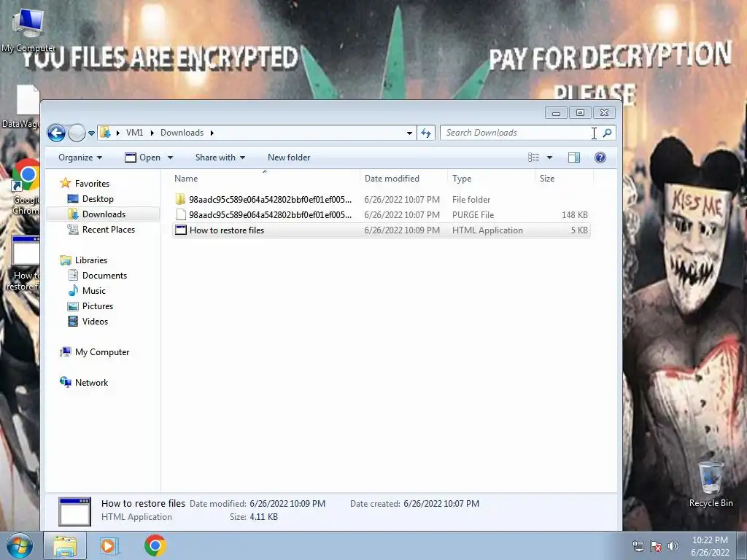This screenshot has width=747, height=560.
Task: Click the yellow folder icon in file list
Action: [x=181, y=200]
